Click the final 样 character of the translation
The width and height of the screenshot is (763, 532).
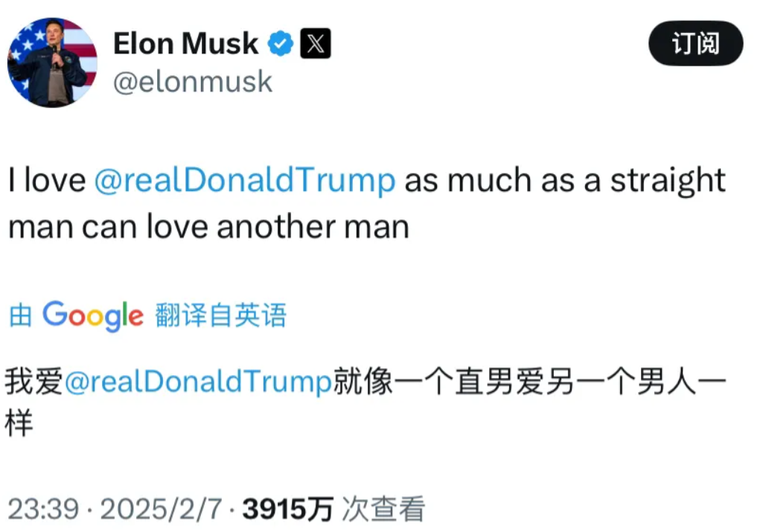[x=19, y=423]
